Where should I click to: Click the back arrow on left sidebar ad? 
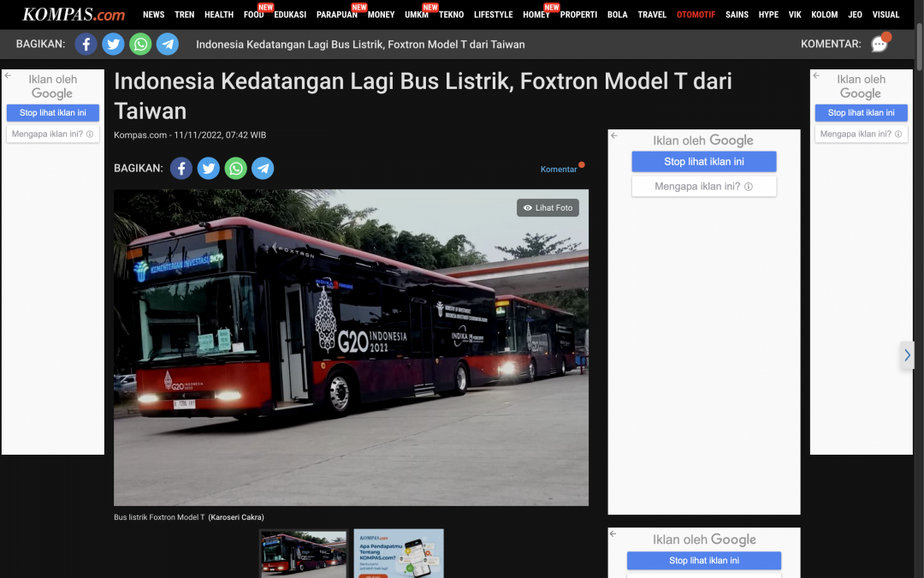coord(8,75)
